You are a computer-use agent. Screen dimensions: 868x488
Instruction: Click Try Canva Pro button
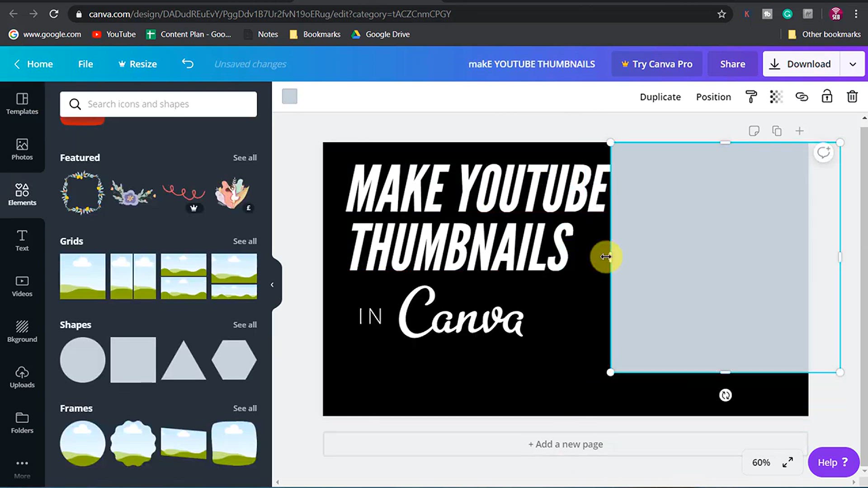[x=657, y=64]
